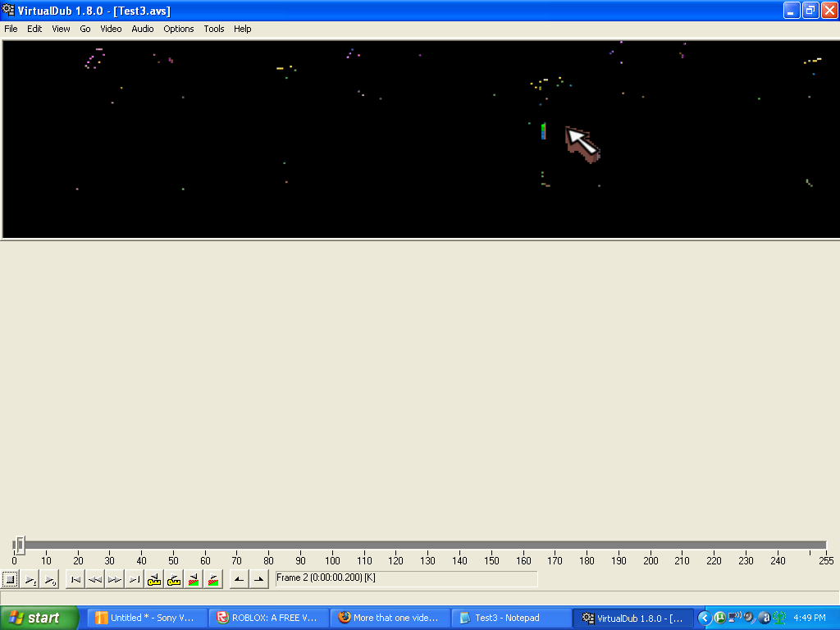Go to previous key frame

pos(154,579)
